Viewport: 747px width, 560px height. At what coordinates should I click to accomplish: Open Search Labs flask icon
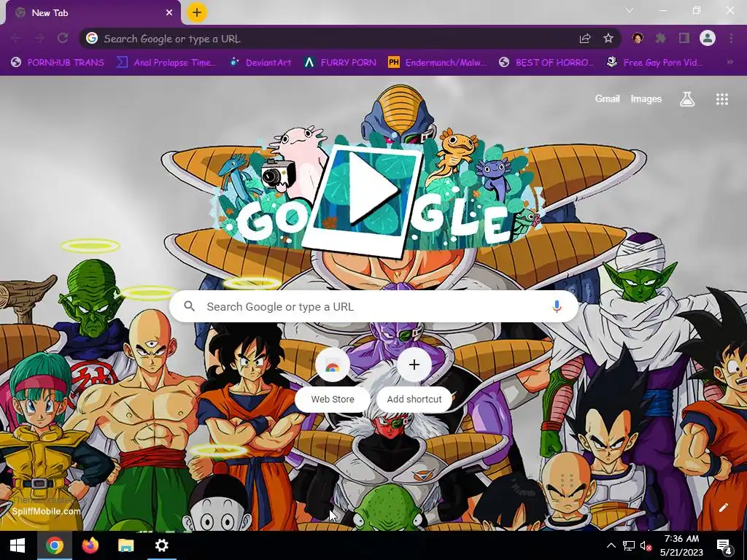point(687,99)
